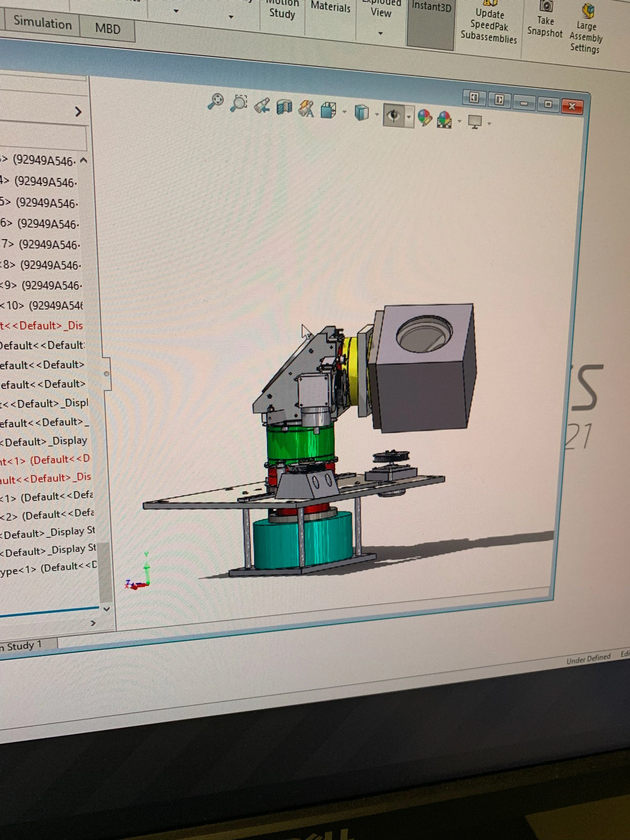
Task: Click the Zoom to Fit magnifier icon
Action: [216, 101]
